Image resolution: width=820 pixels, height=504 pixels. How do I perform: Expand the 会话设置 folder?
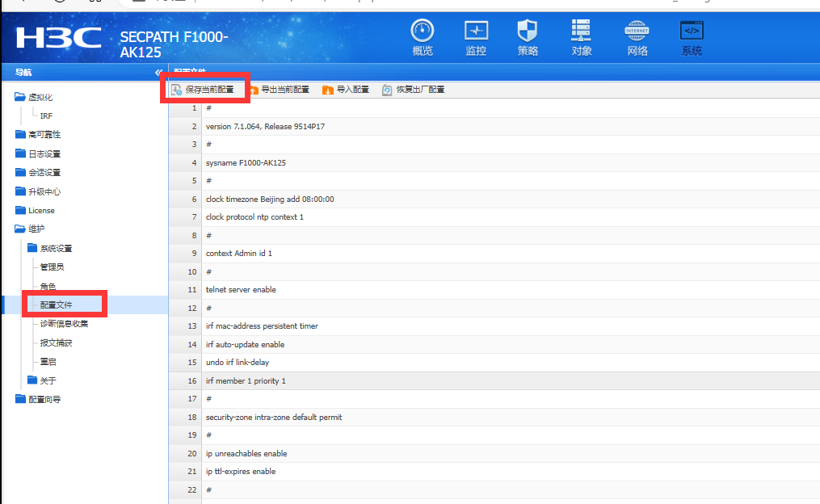point(20,172)
